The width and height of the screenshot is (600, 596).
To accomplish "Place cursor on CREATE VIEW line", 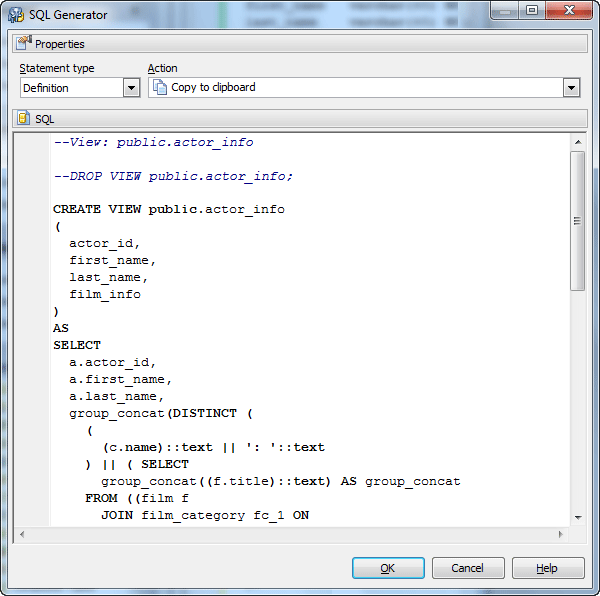I will 168,210.
